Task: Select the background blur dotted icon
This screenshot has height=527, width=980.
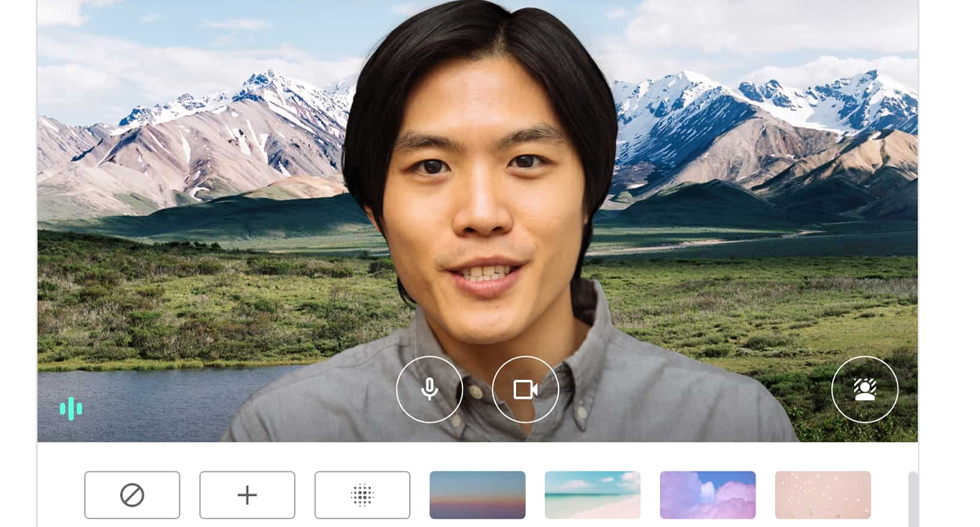Action: 362,495
